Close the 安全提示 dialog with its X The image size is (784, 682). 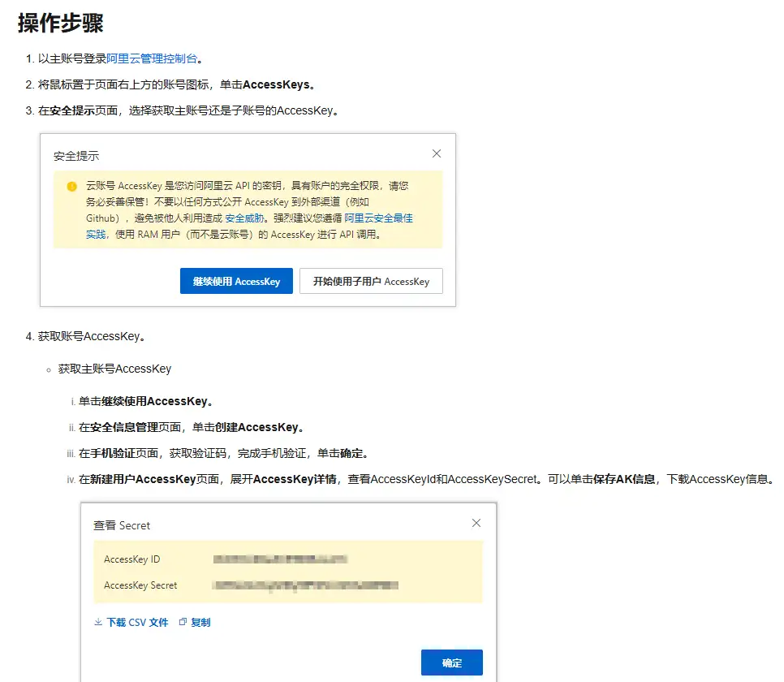pyautogui.click(x=437, y=153)
